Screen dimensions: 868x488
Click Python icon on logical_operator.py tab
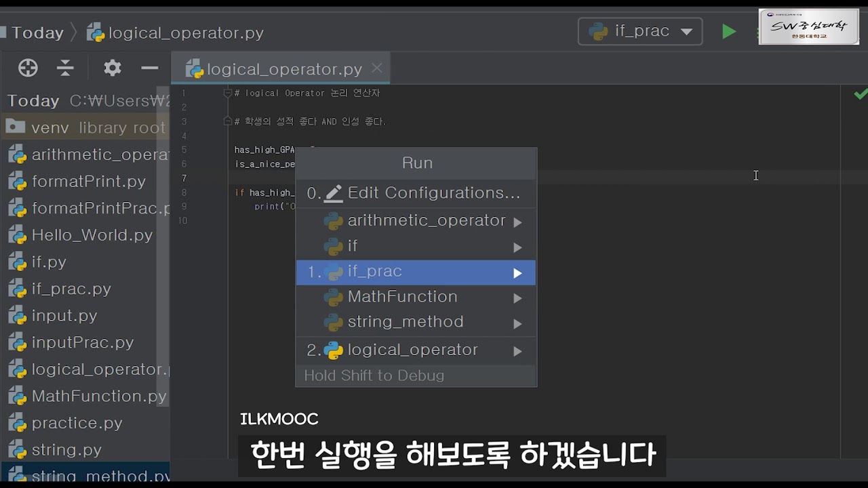(x=195, y=69)
